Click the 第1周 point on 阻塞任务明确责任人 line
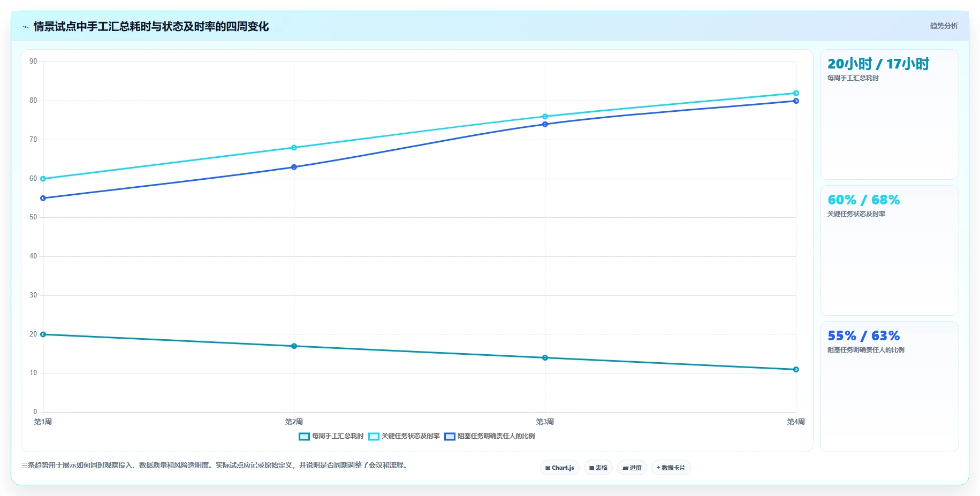The height and width of the screenshot is (496, 980). pyautogui.click(x=43, y=198)
